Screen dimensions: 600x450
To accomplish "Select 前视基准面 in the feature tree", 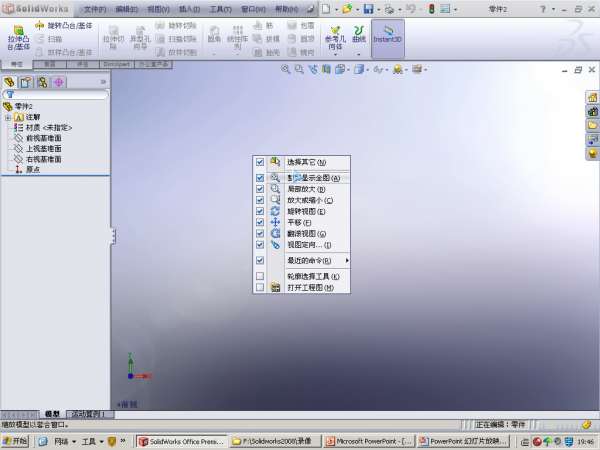I will click(x=44, y=138).
